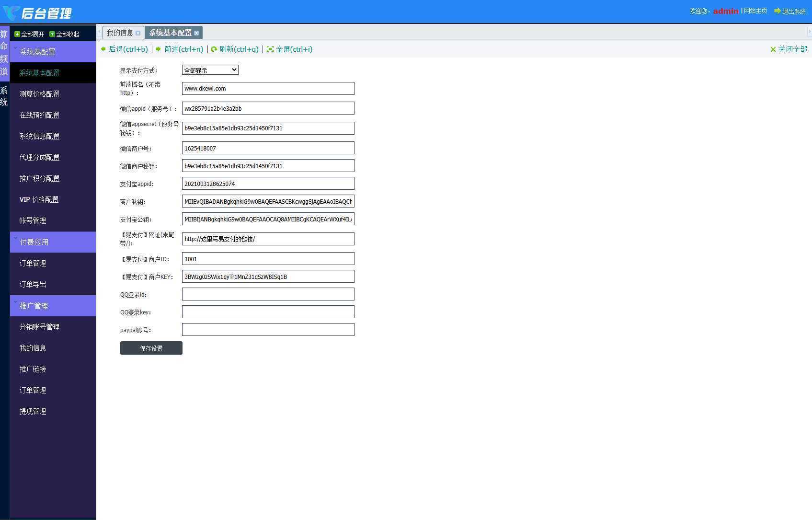Click 退出系统 link text

[x=794, y=11]
